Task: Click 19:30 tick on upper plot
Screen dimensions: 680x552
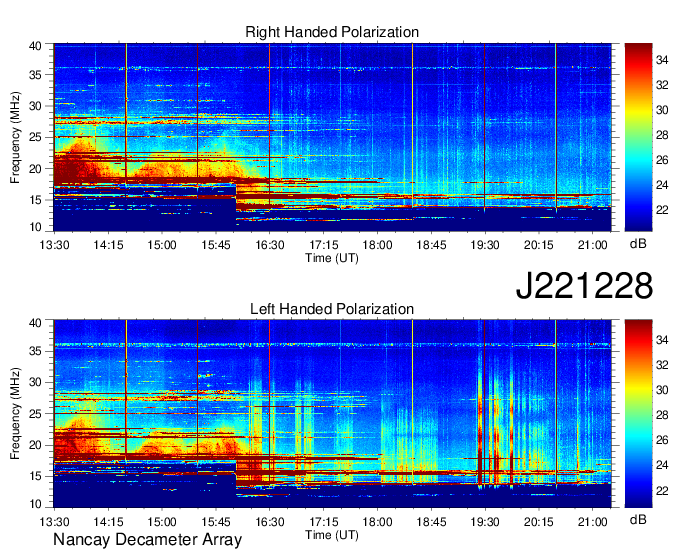Action: click(x=485, y=245)
